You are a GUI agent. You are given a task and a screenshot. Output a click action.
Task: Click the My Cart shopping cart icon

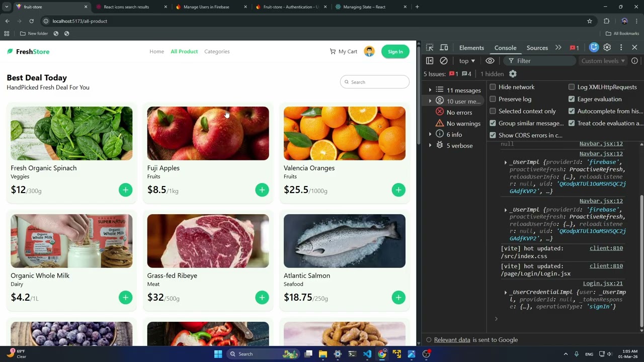[333, 51]
